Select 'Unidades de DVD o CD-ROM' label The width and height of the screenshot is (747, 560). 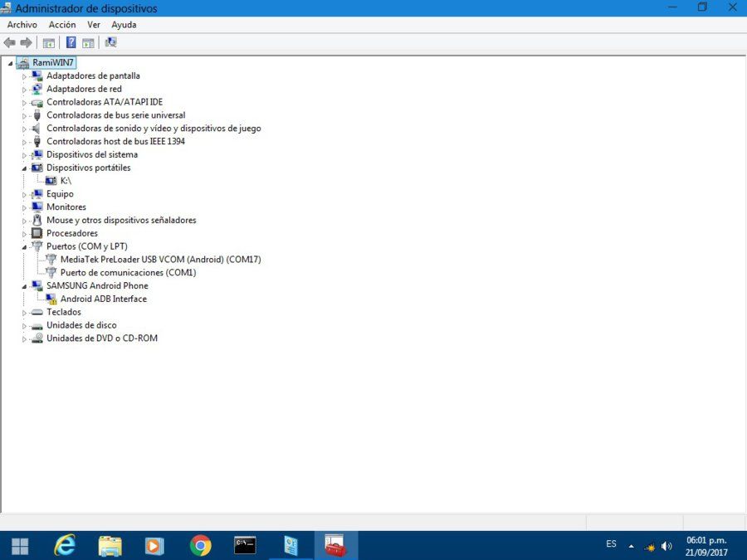pos(102,338)
